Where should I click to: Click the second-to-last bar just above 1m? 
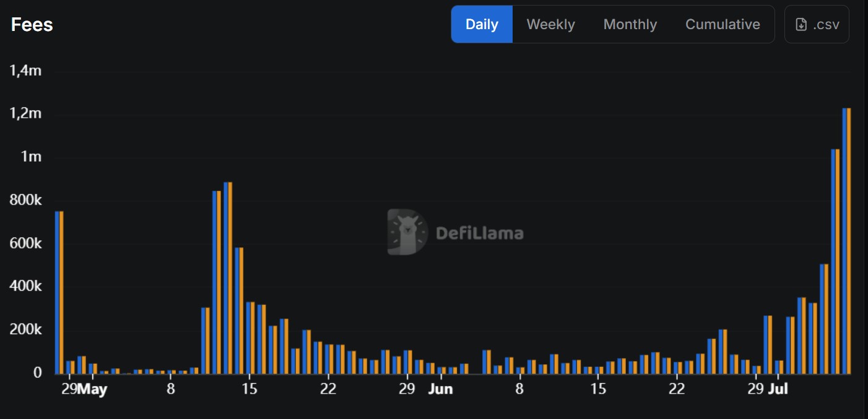tap(835, 261)
